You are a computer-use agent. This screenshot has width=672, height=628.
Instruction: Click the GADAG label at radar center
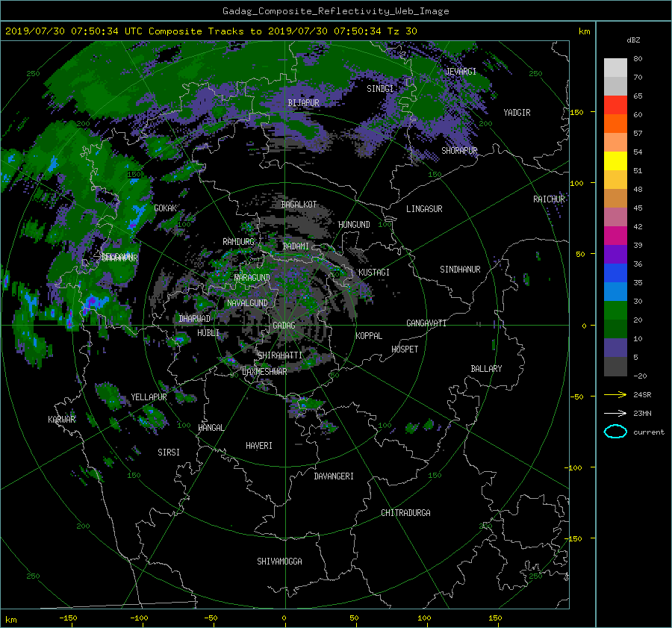(284, 326)
